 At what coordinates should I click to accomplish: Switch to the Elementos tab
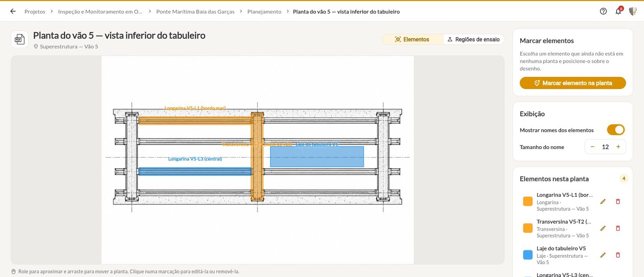(x=412, y=39)
